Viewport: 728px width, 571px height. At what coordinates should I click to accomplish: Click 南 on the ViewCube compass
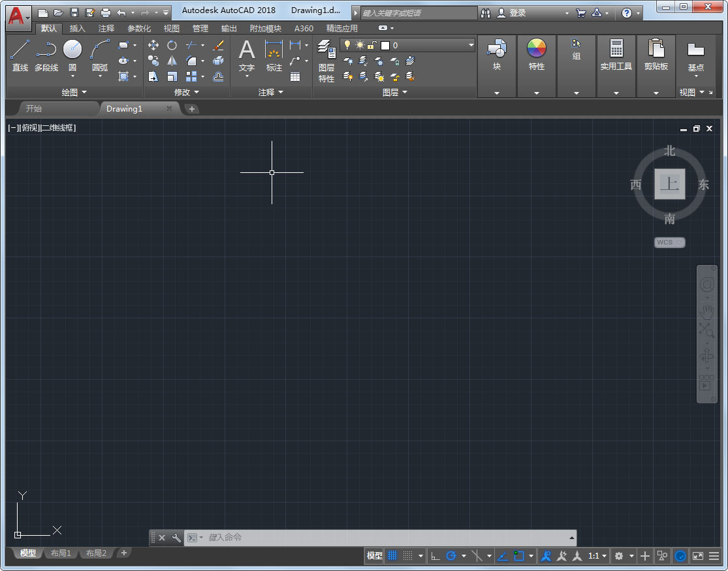tap(669, 220)
